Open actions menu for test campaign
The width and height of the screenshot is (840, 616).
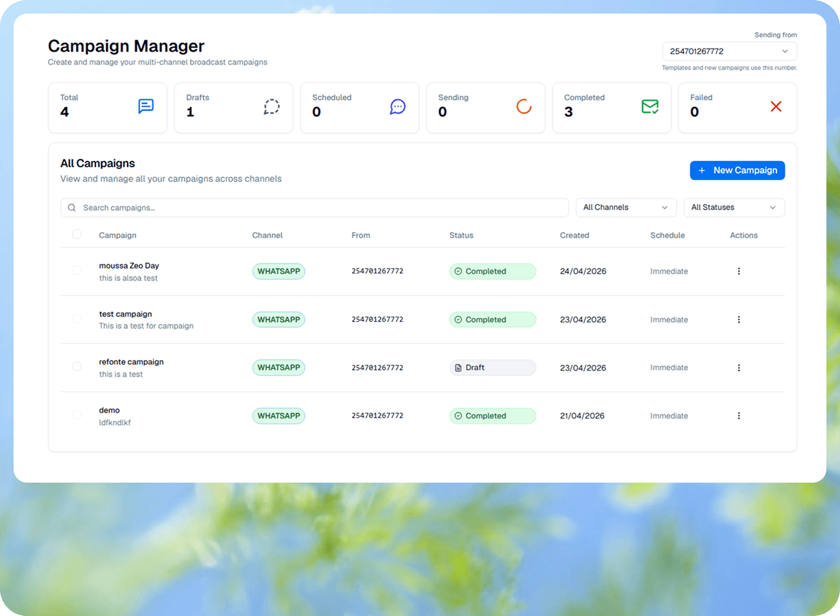[739, 319]
